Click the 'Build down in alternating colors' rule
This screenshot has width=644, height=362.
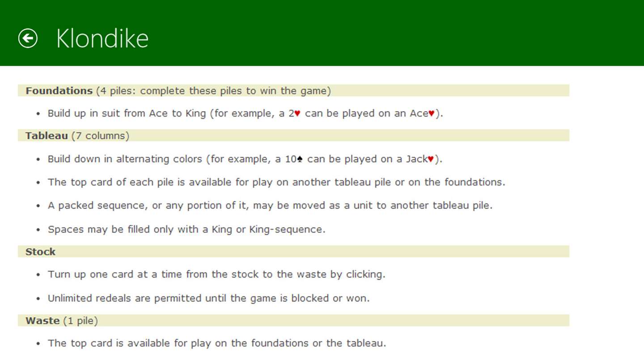pyautogui.click(x=245, y=159)
